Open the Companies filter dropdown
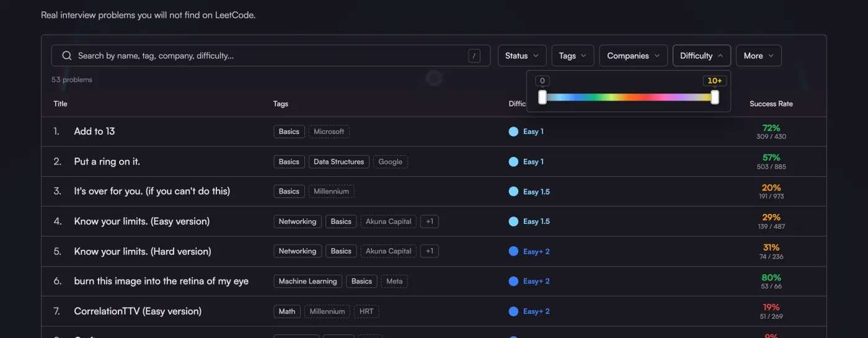 coord(634,56)
